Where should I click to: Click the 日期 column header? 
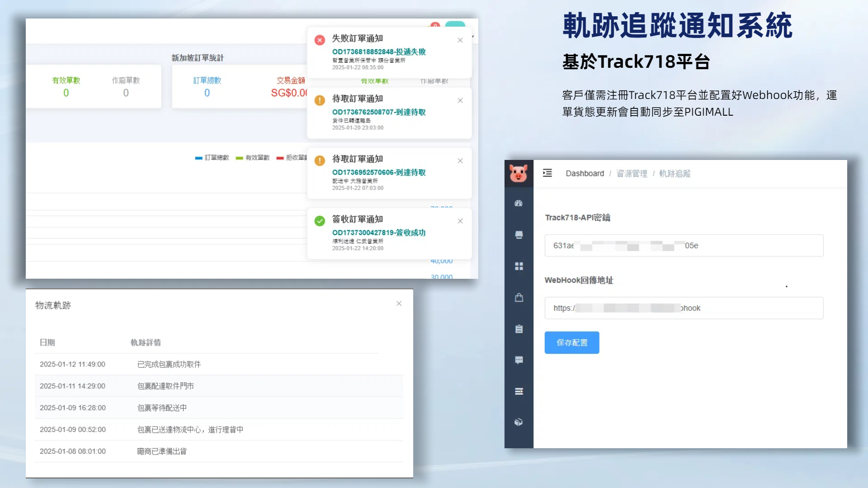(x=47, y=343)
